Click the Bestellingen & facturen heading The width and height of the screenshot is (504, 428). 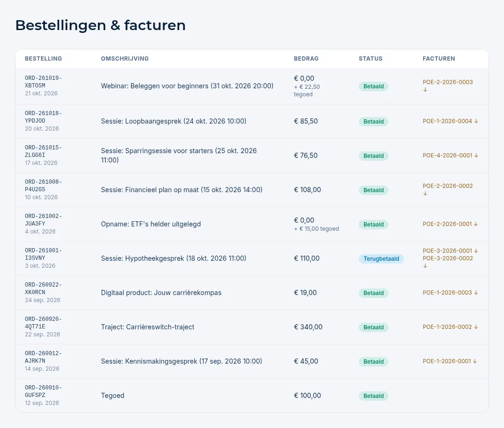click(x=101, y=25)
